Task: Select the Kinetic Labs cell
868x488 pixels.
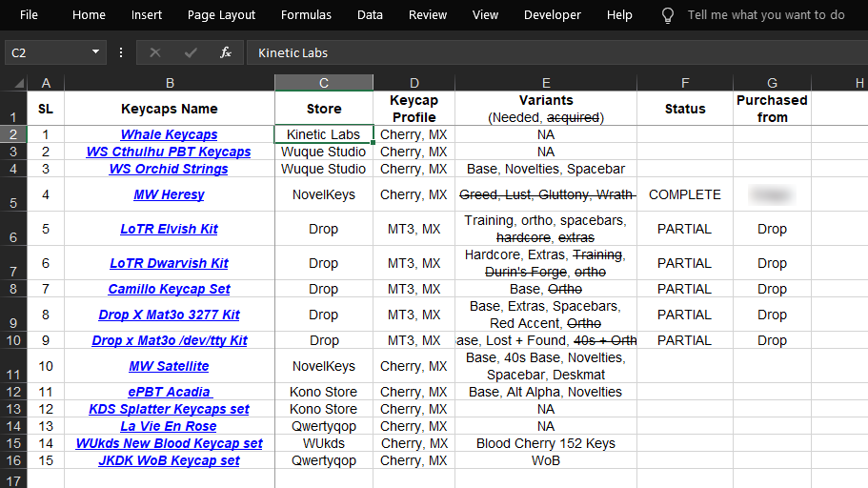Action: pyautogui.click(x=324, y=134)
